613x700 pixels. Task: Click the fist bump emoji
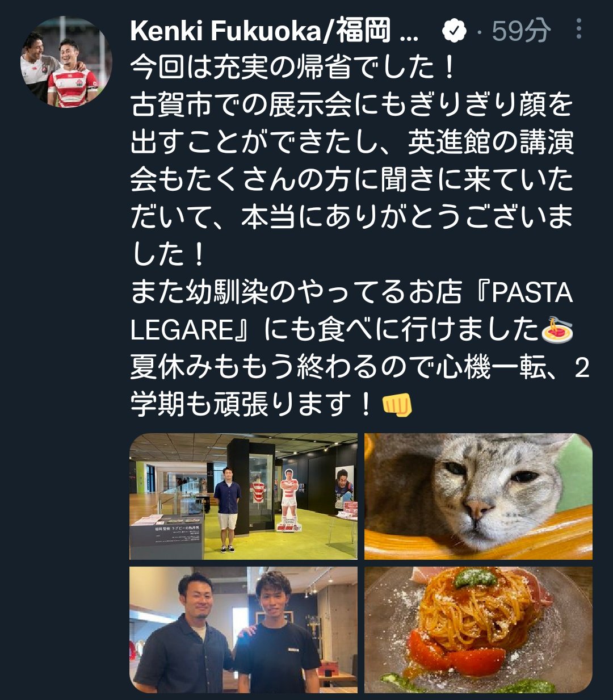[397, 405]
